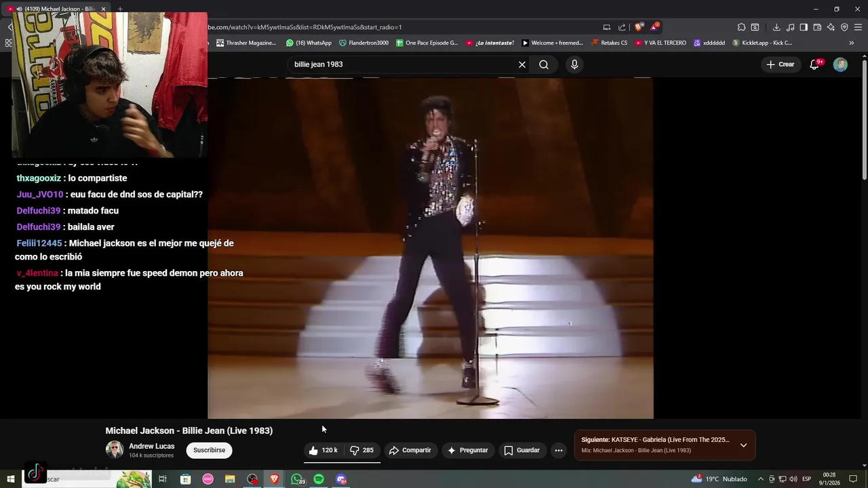Open Brave Rewards triangle icon
Viewport: 868px width, 488px height.
tap(654, 27)
